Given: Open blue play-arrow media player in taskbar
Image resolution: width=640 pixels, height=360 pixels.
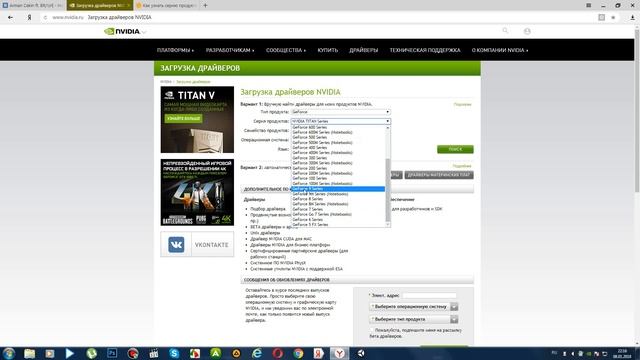Looking at the screenshot, I should [70, 353].
